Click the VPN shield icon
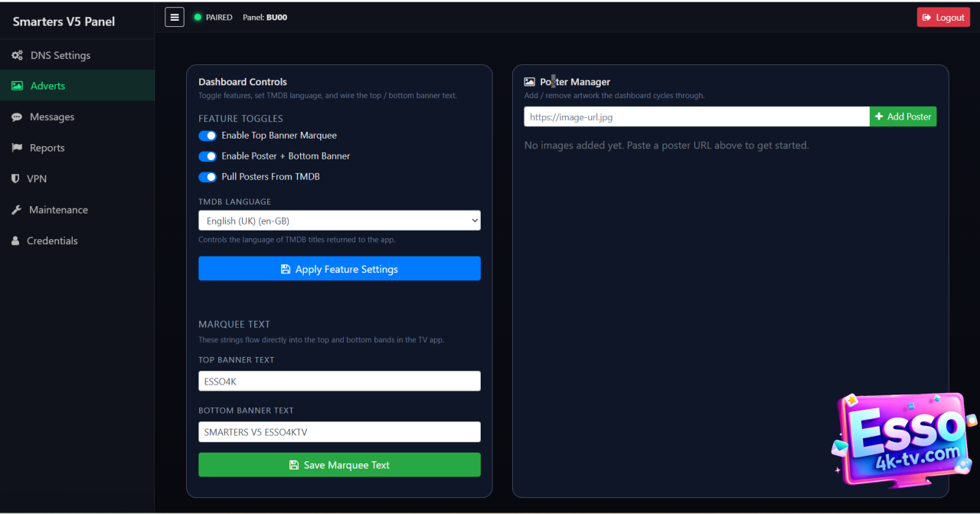This screenshot has height=514, width=980. point(16,178)
